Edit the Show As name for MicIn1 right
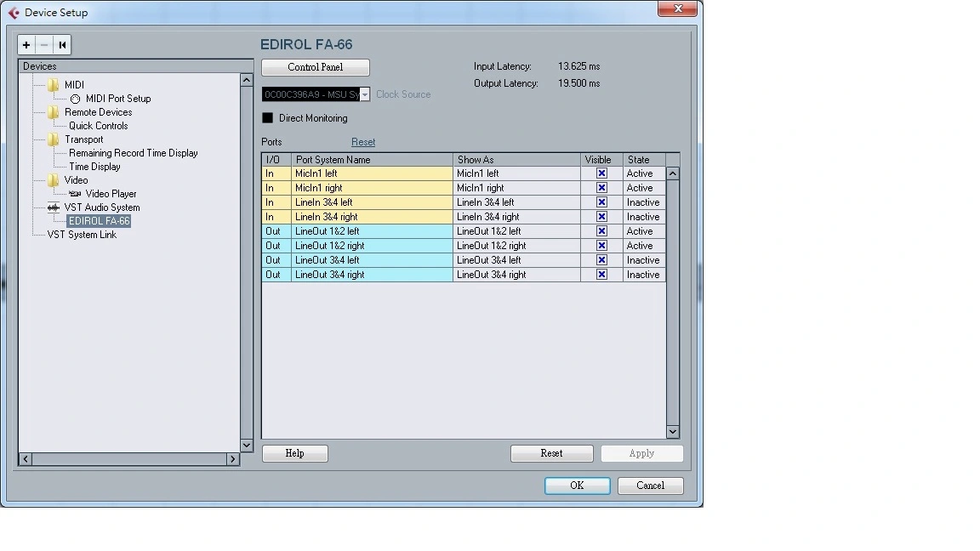Screen dimensions: 980x551 click(x=517, y=188)
